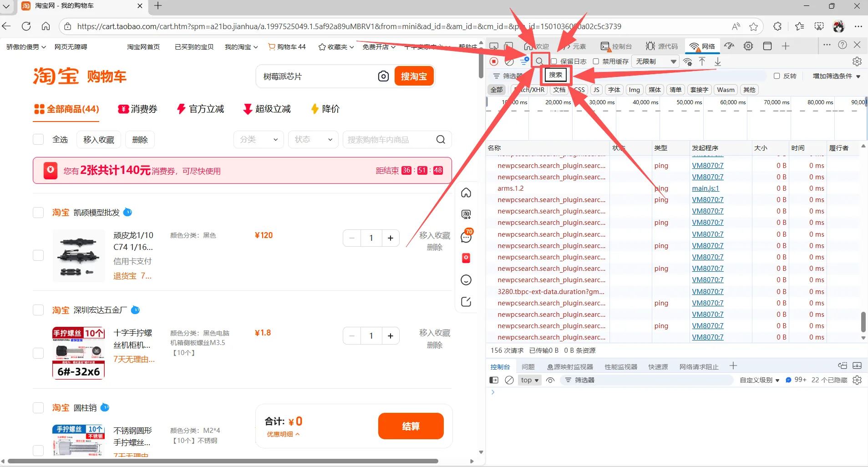868x467 pixels.
Task: Click the 搜淘宝 search button
Action: [x=414, y=76]
